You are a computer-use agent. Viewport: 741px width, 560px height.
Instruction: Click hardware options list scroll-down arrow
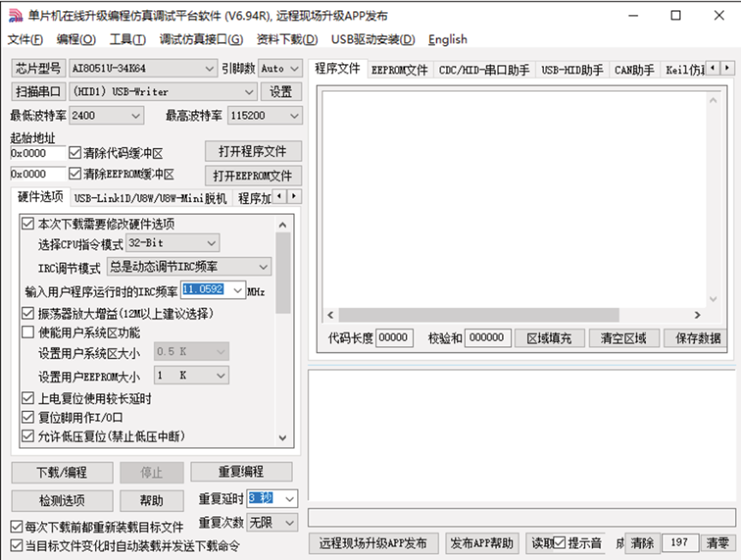tap(283, 438)
